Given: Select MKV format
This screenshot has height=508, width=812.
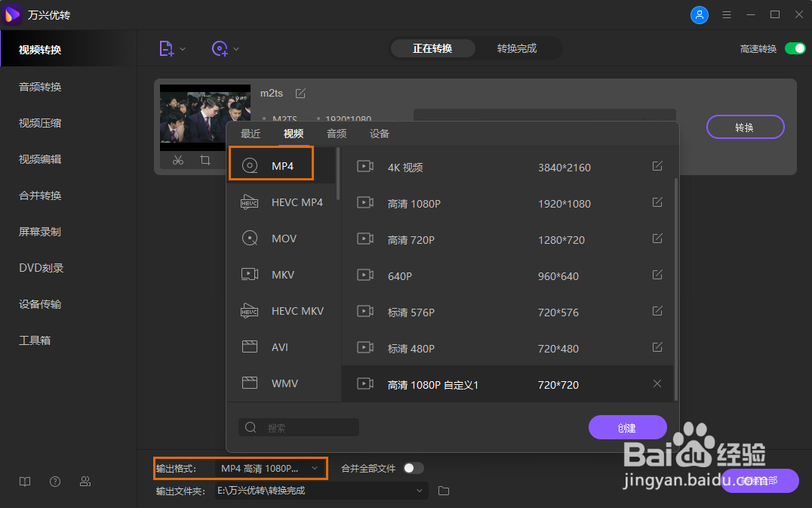Looking at the screenshot, I should (x=283, y=275).
